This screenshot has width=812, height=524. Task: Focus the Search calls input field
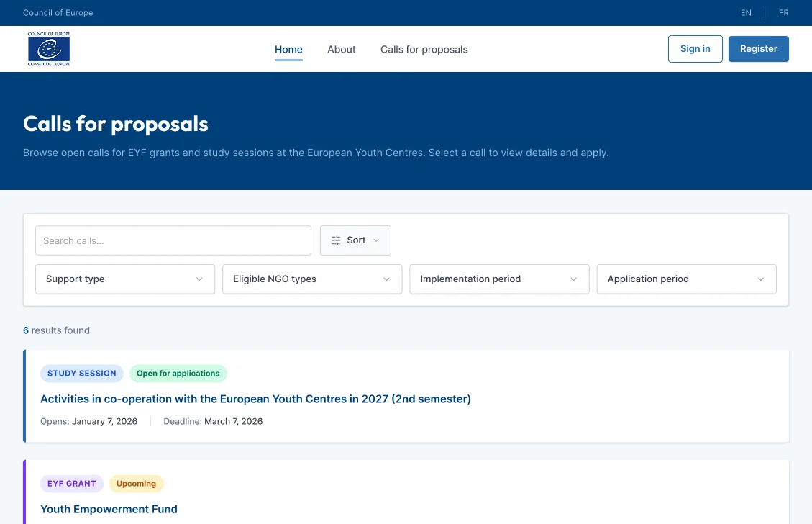click(173, 240)
